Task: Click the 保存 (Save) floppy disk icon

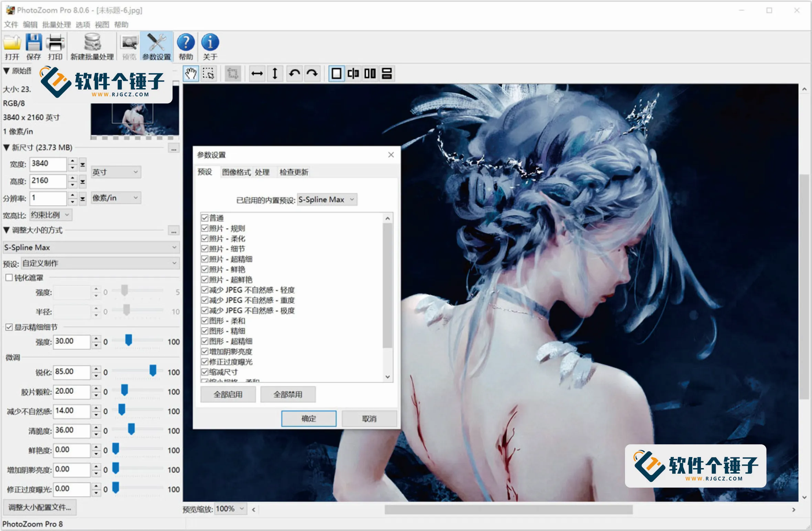Action: point(34,43)
